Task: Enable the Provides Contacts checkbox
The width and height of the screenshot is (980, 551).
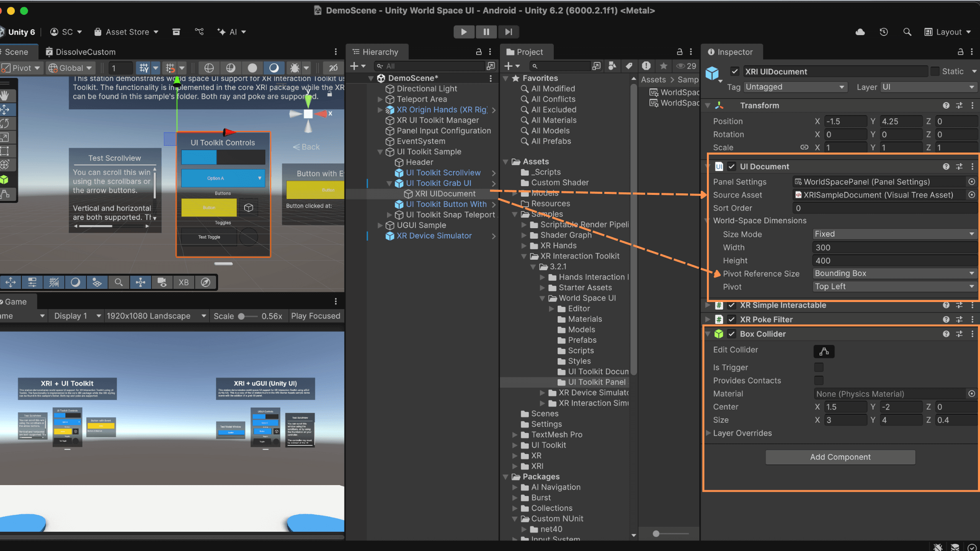Action: pyautogui.click(x=819, y=381)
